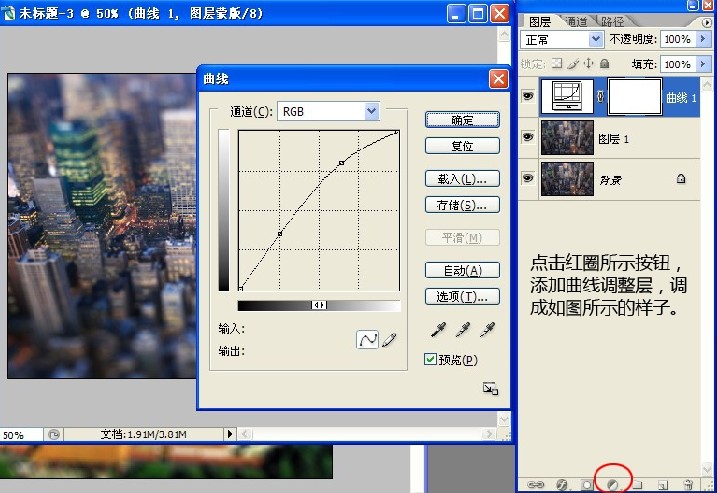Toggle visibility of the 曲线 1 layer

528,97
